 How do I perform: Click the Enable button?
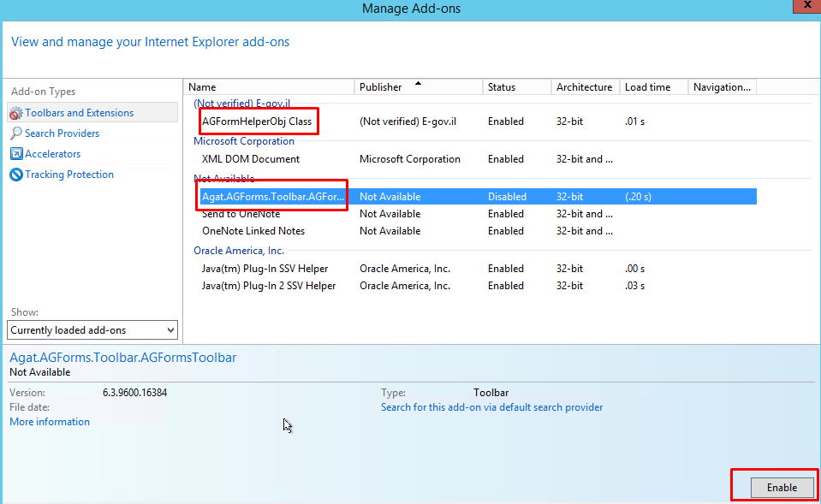click(782, 488)
